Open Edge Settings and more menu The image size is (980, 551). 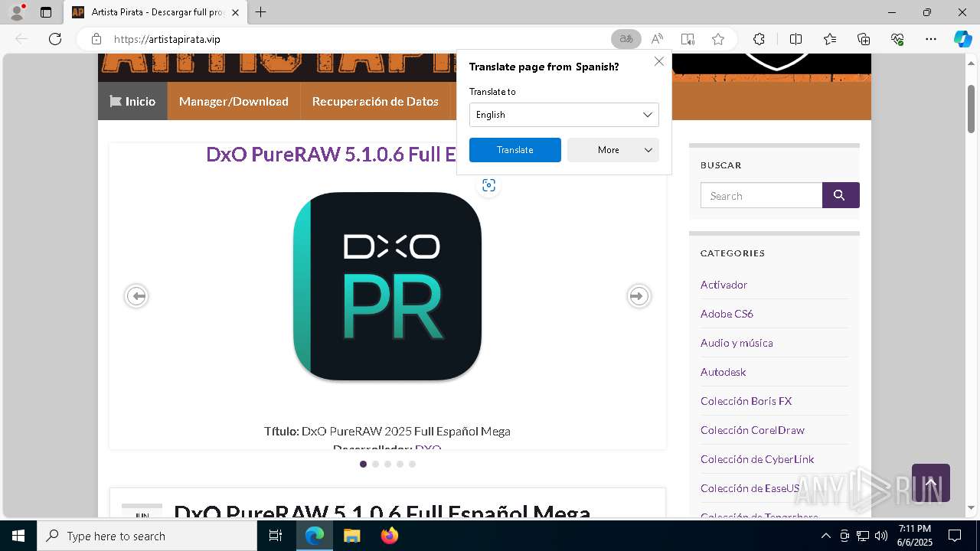pos(931,39)
